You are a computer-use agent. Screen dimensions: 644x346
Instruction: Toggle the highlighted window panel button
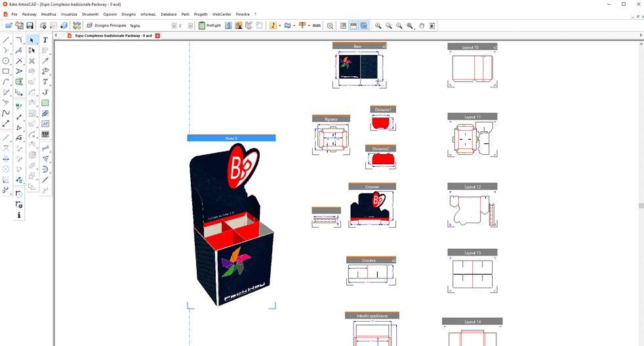pyautogui.click(x=353, y=26)
